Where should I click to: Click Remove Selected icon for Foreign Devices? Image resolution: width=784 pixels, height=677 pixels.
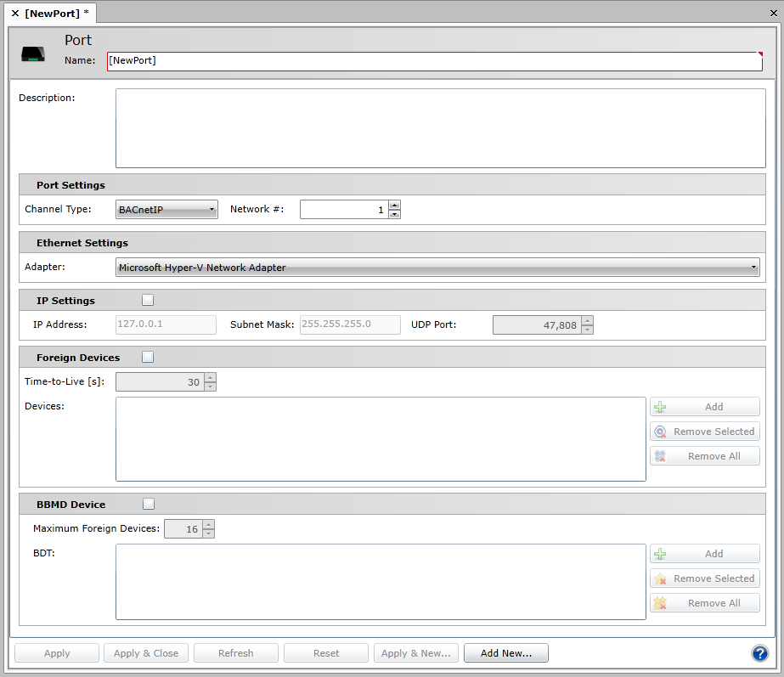click(660, 432)
